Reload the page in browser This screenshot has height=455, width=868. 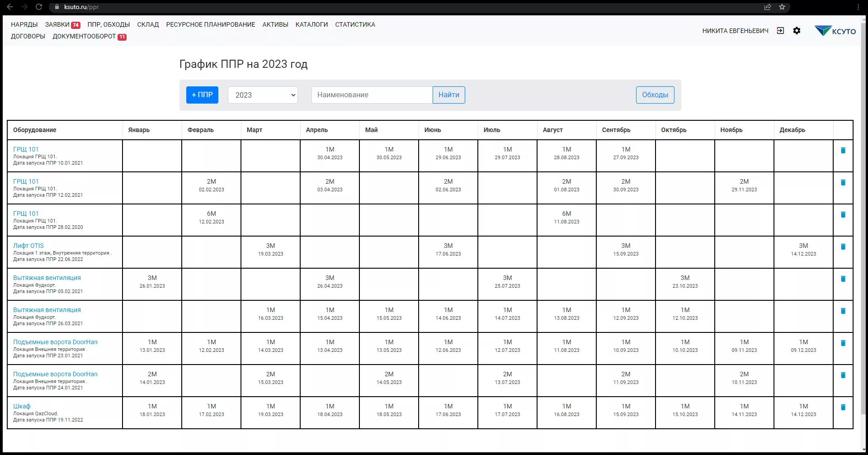click(39, 7)
